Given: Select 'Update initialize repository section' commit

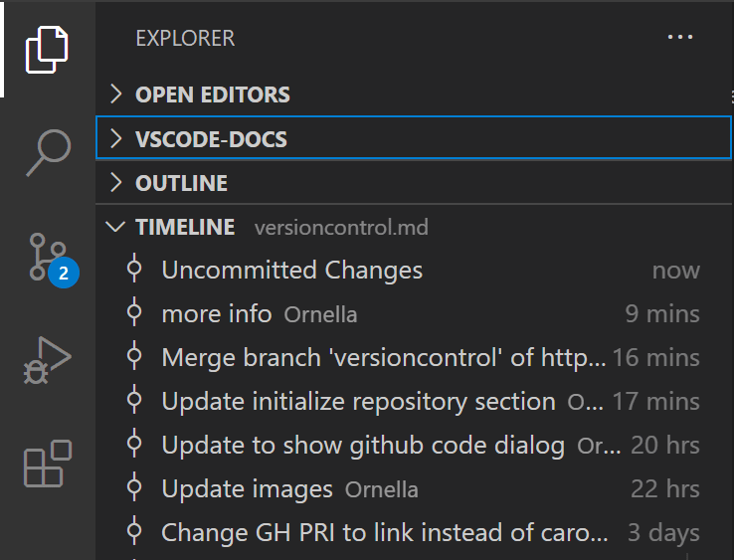Looking at the screenshot, I should tap(358, 402).
